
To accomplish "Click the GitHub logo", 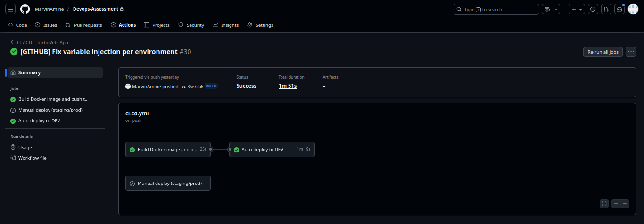I will pyautogui.click(x=25, y=9).
